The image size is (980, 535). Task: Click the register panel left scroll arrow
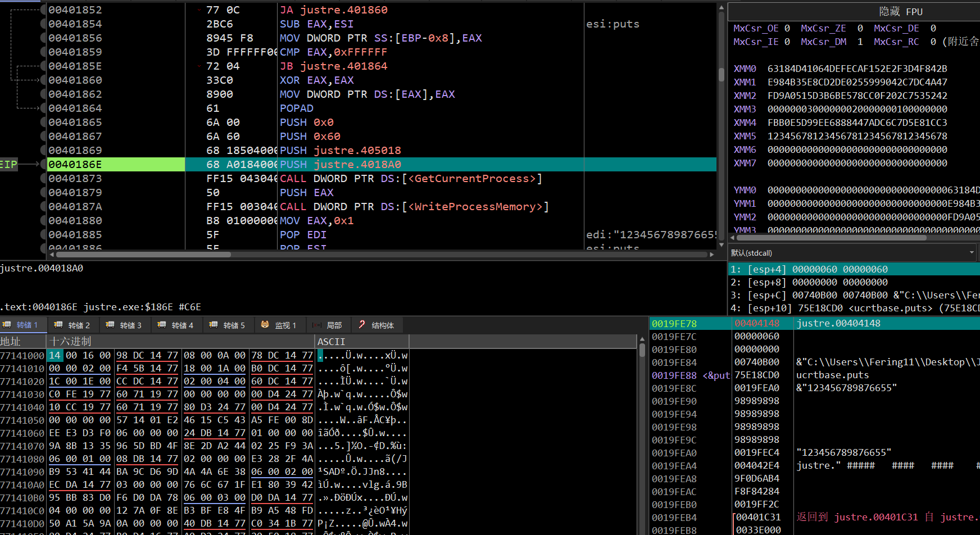(732, 237)
